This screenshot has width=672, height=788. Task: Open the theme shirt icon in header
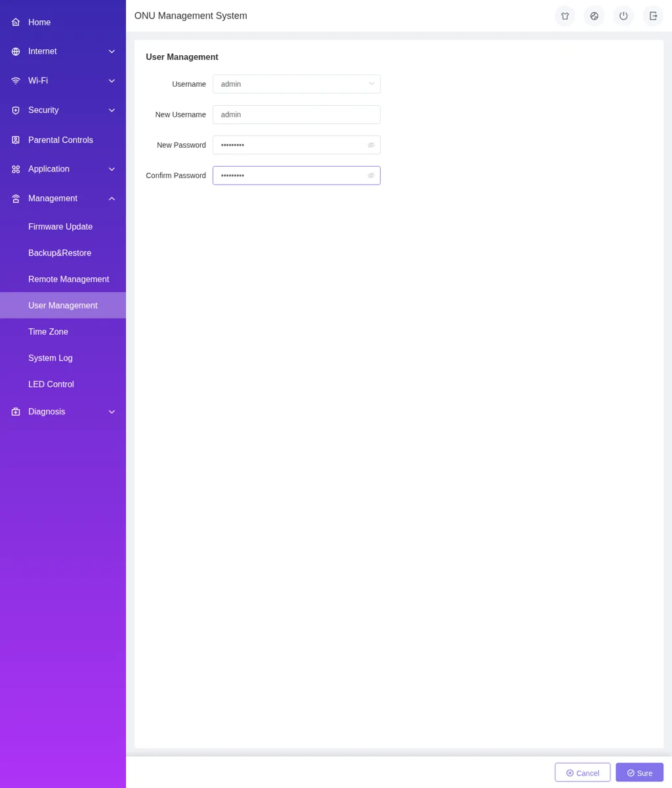(565, 16)
